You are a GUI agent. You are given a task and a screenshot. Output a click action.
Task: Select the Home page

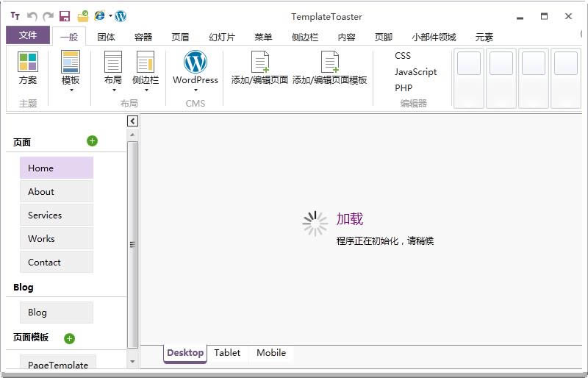click(57, 168)
